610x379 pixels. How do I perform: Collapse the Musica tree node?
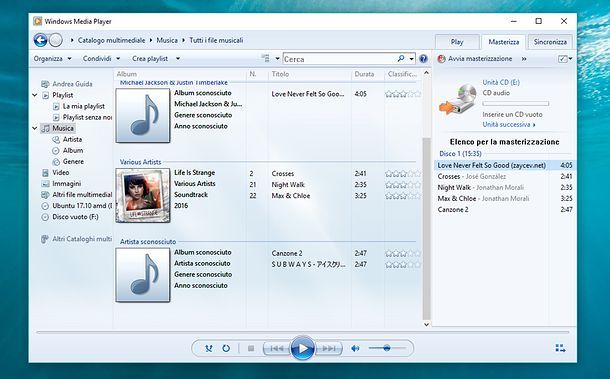(x=35, y=128)
